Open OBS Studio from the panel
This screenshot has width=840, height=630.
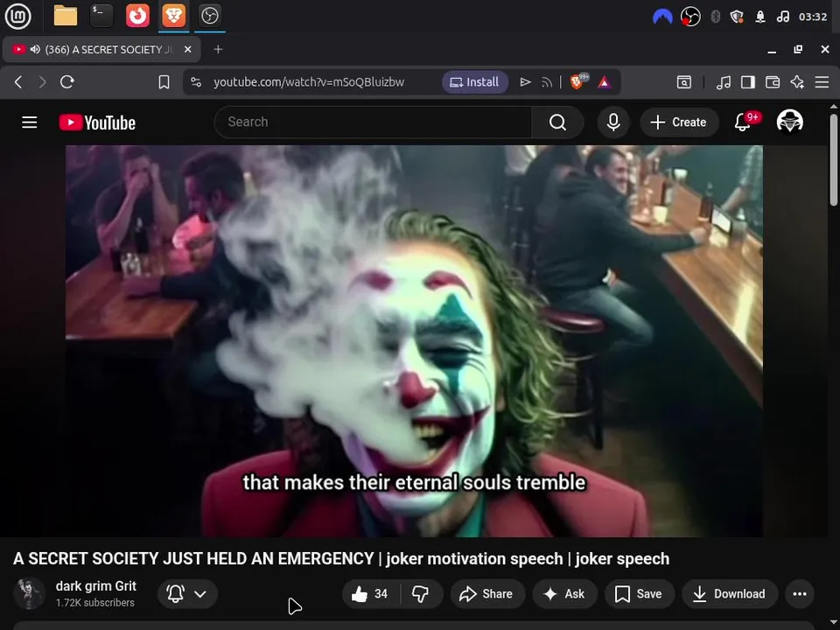coord(209,16)
